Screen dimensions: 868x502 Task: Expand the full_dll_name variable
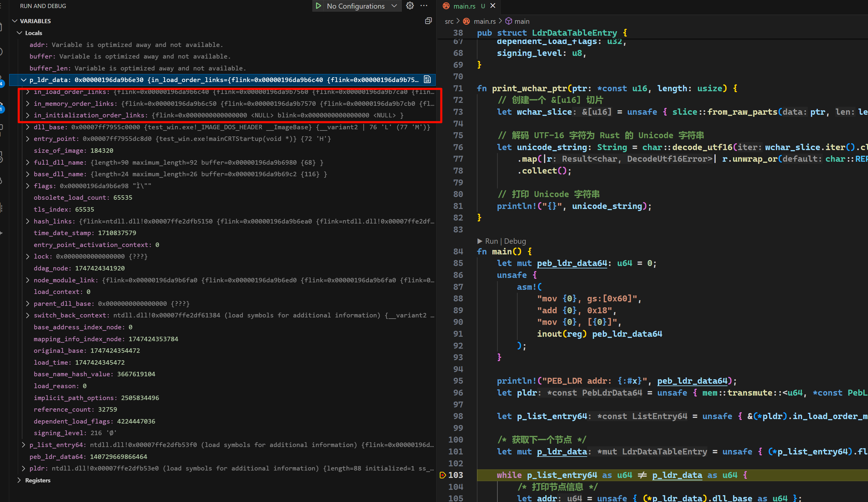28,162
